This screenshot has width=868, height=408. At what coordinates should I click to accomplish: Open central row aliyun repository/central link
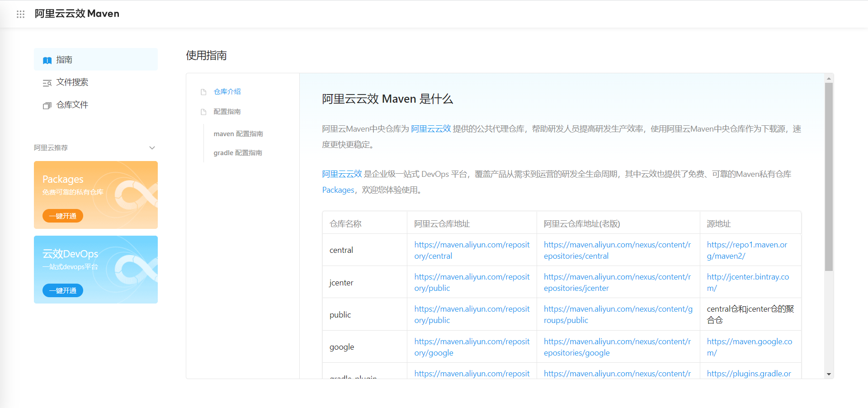[x=472, y=250]
